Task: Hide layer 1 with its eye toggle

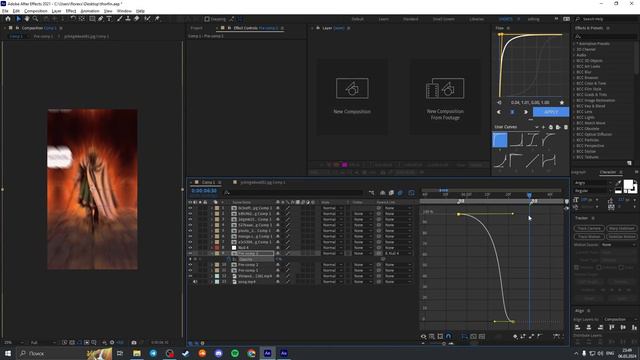Action: (x=190, y=208)
